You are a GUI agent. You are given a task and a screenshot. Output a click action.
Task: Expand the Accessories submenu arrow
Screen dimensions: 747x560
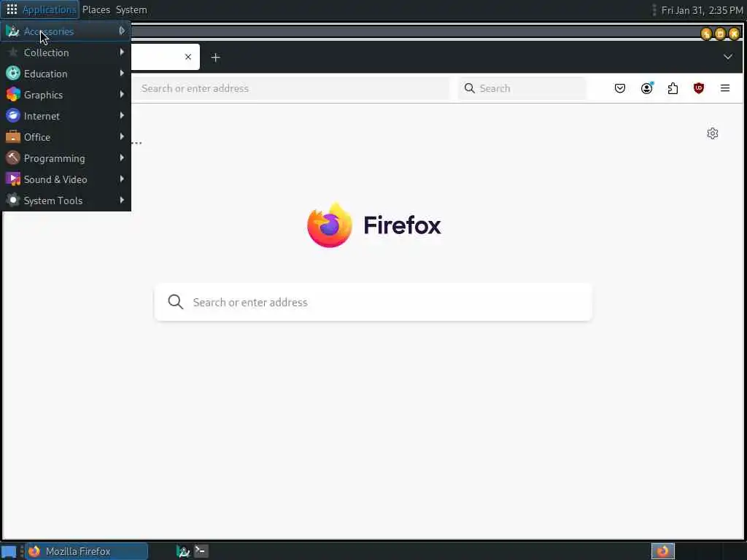[x=122, y=31]
